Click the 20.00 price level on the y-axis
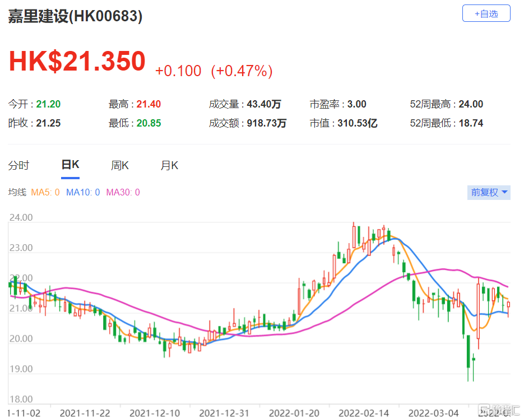Screen dimensions: 524x420 (21, 339)
